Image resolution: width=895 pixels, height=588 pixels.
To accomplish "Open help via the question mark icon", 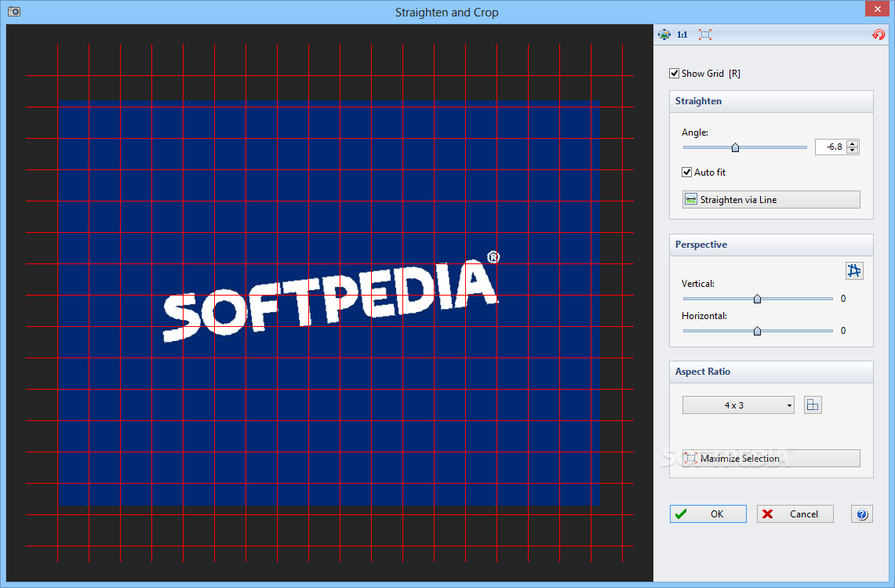I will (x=862, y=514).
